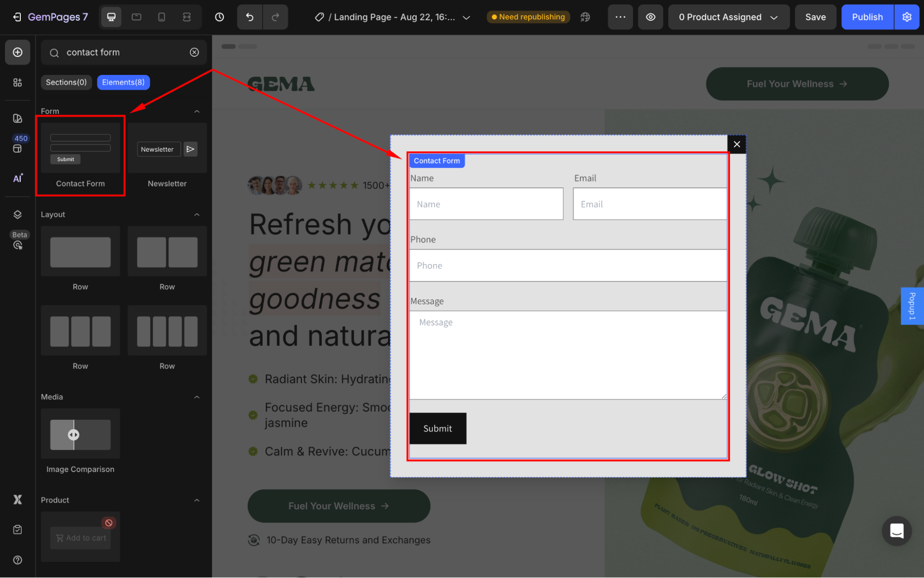Screen dimensions: 924x578
Task: Open publish settings gear icon
Action: point(907,17)
